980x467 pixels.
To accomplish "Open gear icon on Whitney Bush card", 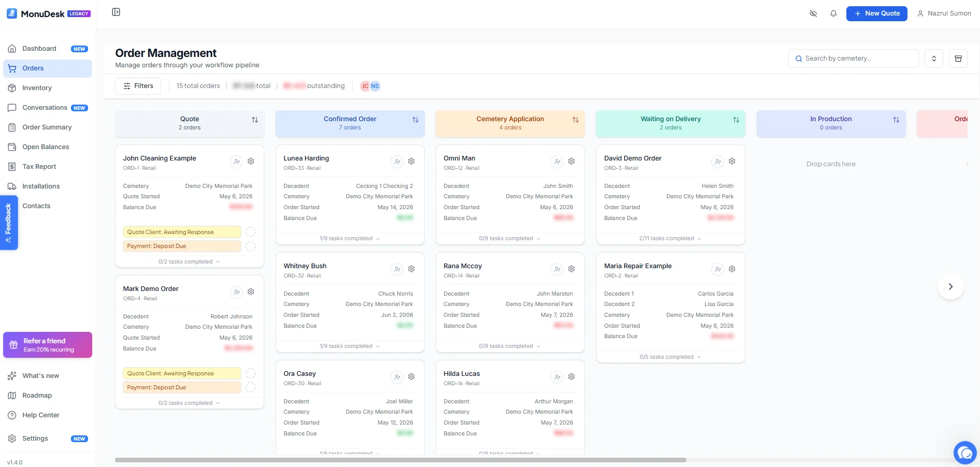I will (x=411, y=269).
